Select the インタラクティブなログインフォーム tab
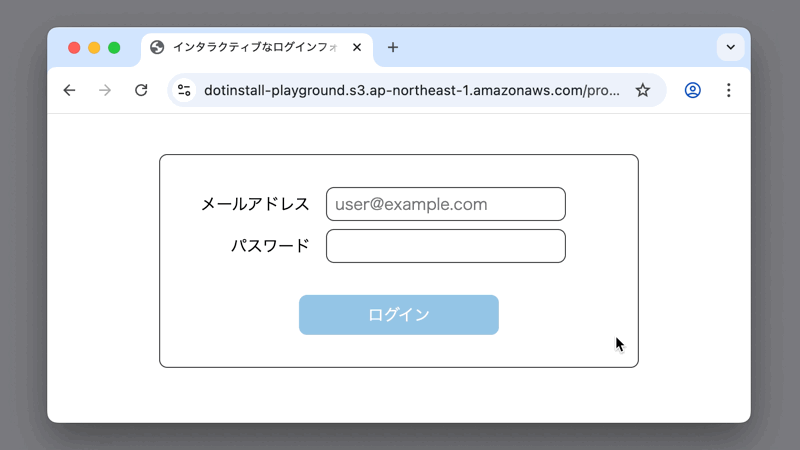Screen dimensions: 800x450 250,48
